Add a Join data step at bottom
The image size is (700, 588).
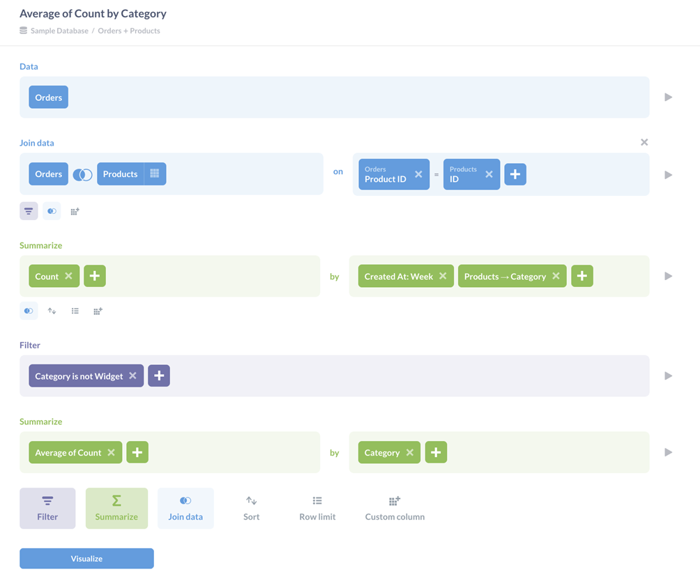(185, 508)
